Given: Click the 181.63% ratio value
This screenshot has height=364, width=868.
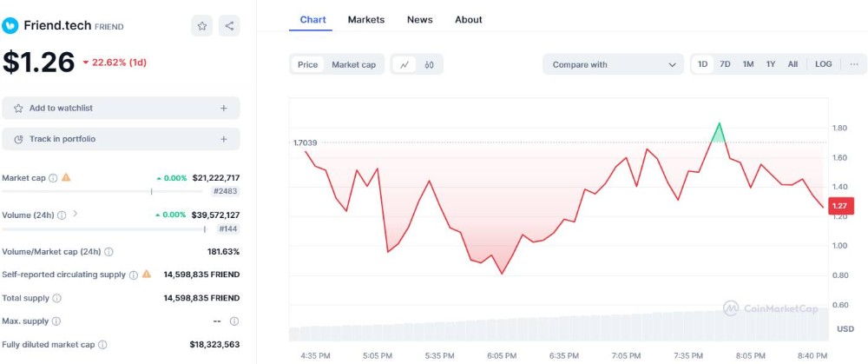Looking at the screenshot, I should coord(224,252).
